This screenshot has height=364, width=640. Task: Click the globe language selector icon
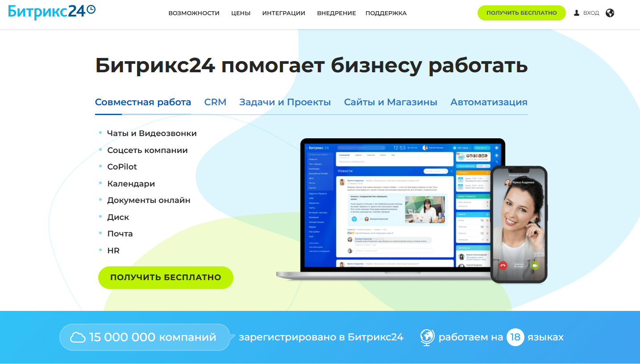(x=610, y=13)
